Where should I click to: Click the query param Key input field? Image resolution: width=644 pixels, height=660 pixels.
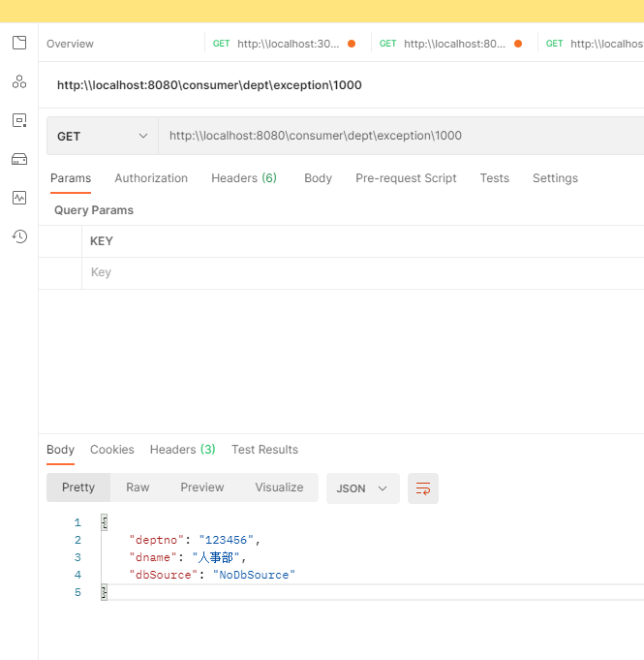(362, 272)
